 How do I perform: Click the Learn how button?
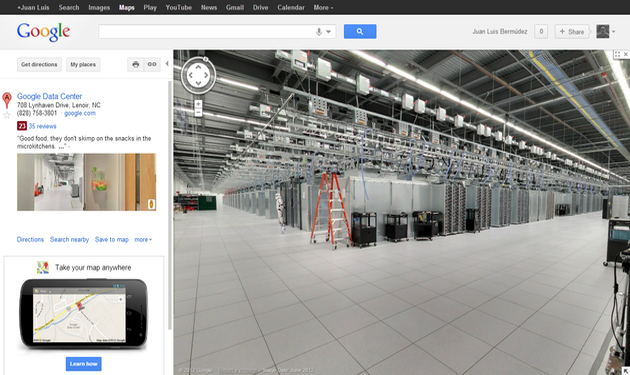click(84, 364)
